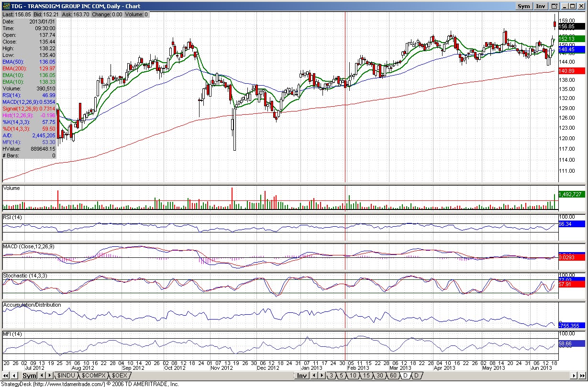Select the D interval tab right after the 60 tab
This screenshot has height=387, width=588.
[x=405, y=376]
